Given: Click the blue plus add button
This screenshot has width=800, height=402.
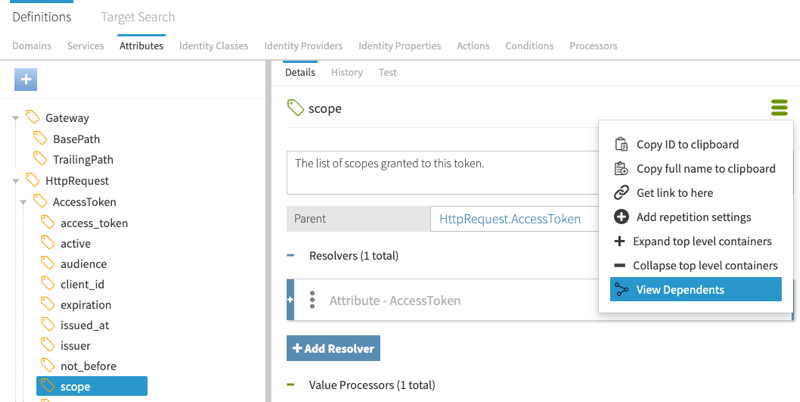Looking at the screenshot, I should [25, 80].
